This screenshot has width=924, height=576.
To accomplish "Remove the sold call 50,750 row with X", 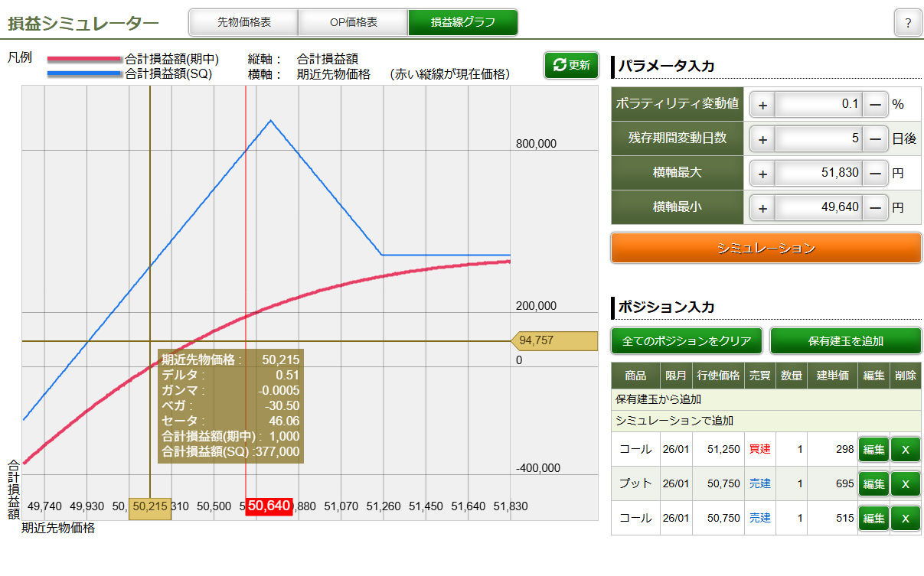I will tap(905, 518).
